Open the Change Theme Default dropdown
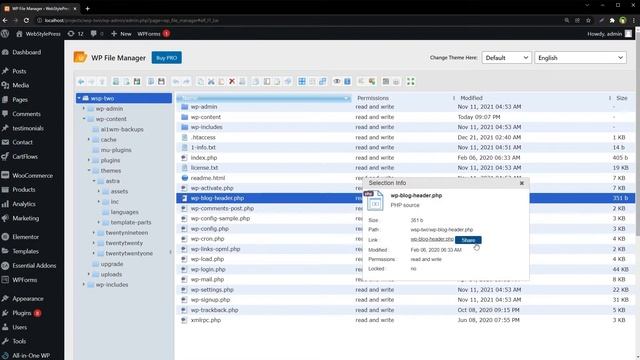 tap(506, 58)
